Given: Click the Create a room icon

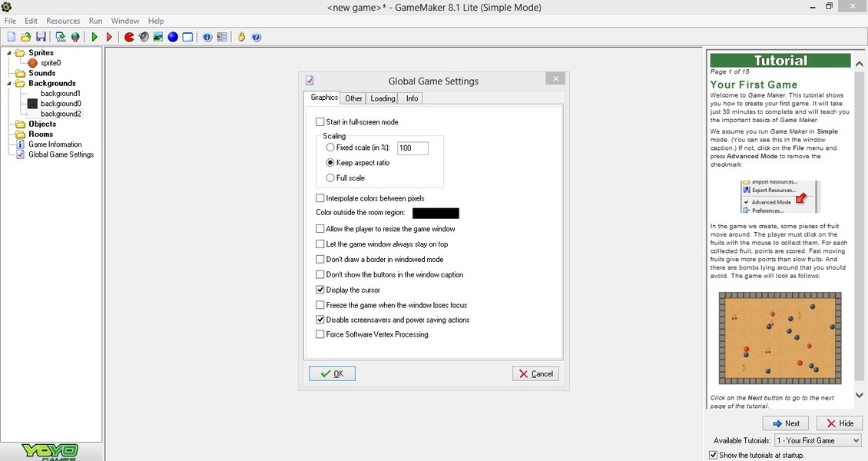Looking at the screenshot, I should (187, 37).
